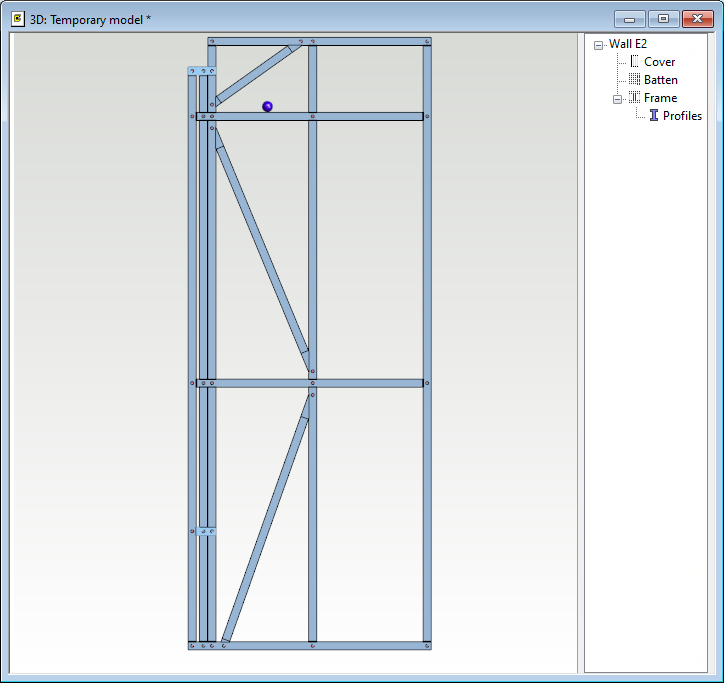Image resolution: width=724 pixels, height=683 pixels.
Task: Click the Frame icon in tree
Action: point(634,98)
